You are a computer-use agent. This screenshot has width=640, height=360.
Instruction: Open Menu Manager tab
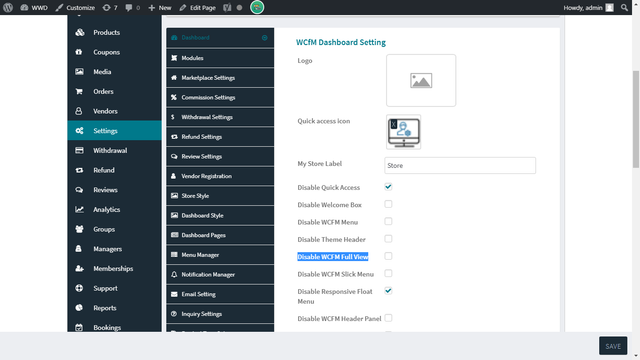click(220, 255)
